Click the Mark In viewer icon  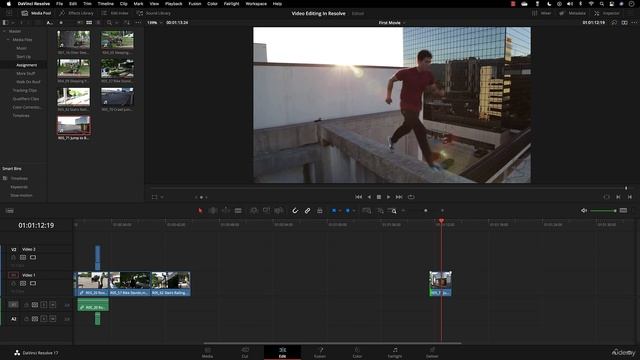618,197
